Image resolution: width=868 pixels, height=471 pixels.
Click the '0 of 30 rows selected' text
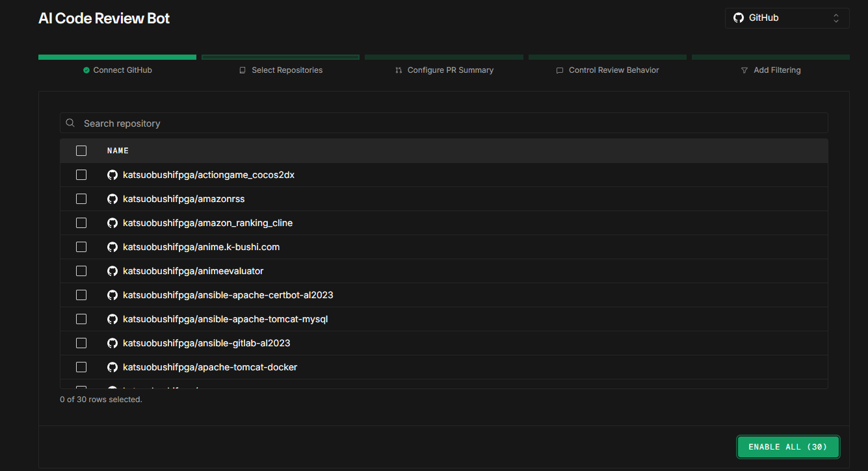tap(101, 400)
